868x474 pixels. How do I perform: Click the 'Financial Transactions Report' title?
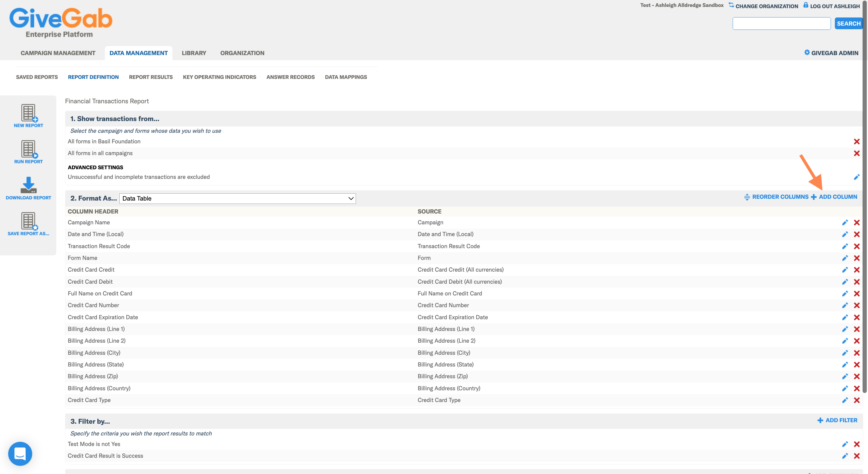[107, 101]
